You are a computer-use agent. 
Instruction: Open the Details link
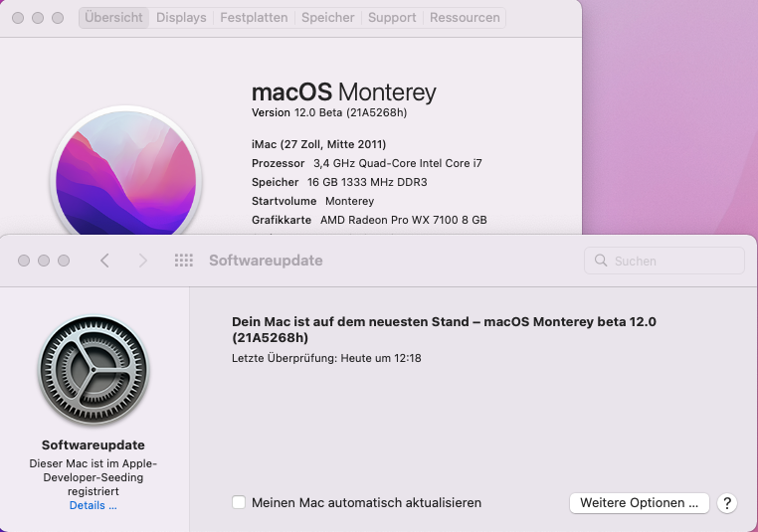pyautogui.click(x=93, y=505)
